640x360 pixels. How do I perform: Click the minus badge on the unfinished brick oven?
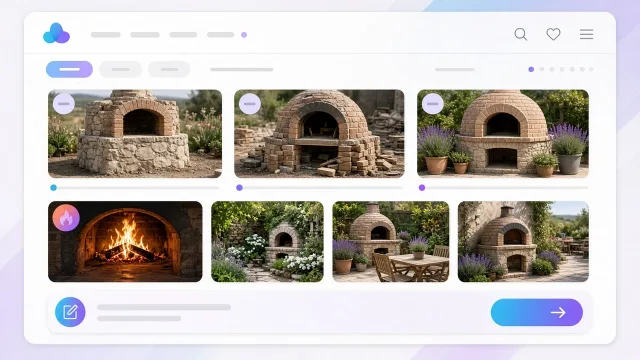[250, 104]
